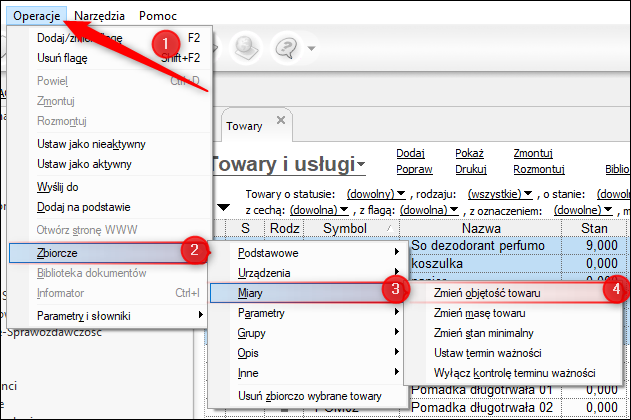Sort by the Nazwa column header
This screenshot has height=420, width=631.
pyautogui.click(x=481, y=228)
